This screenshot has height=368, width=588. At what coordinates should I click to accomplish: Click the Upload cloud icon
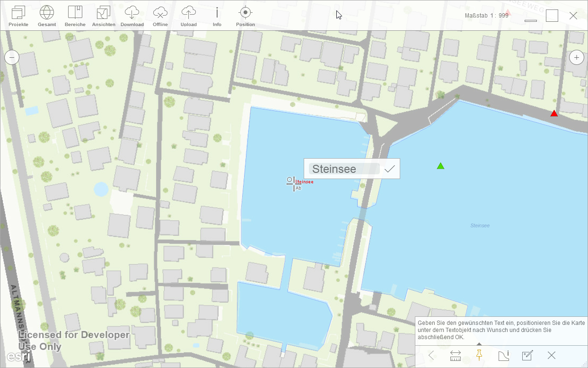point(189,16)
